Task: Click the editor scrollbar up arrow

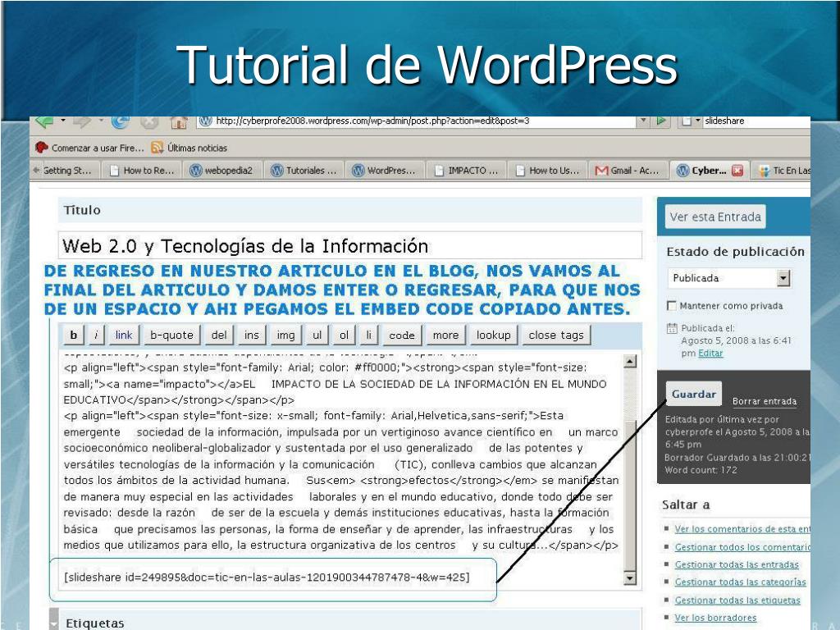Action: tap(630, 361)
